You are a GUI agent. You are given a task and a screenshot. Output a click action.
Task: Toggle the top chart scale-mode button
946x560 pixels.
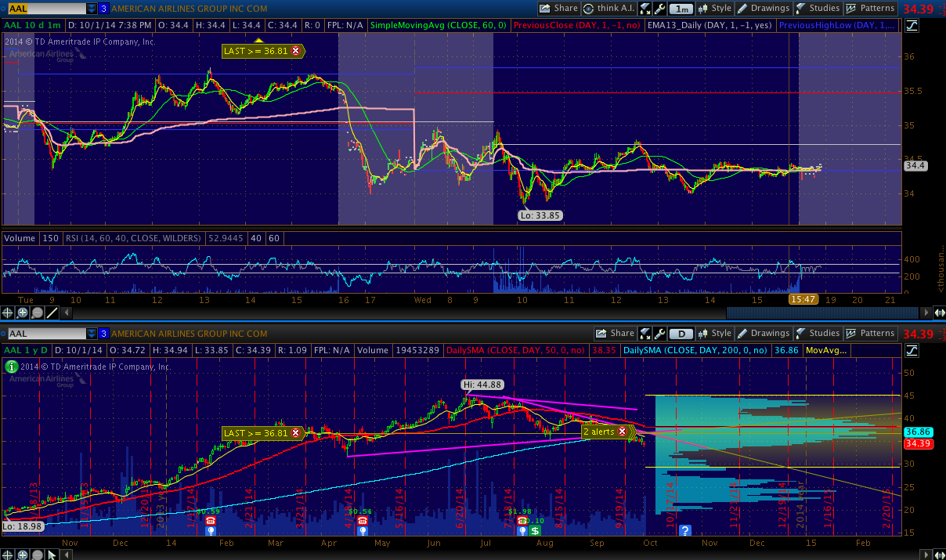click(x=912, y=26)
